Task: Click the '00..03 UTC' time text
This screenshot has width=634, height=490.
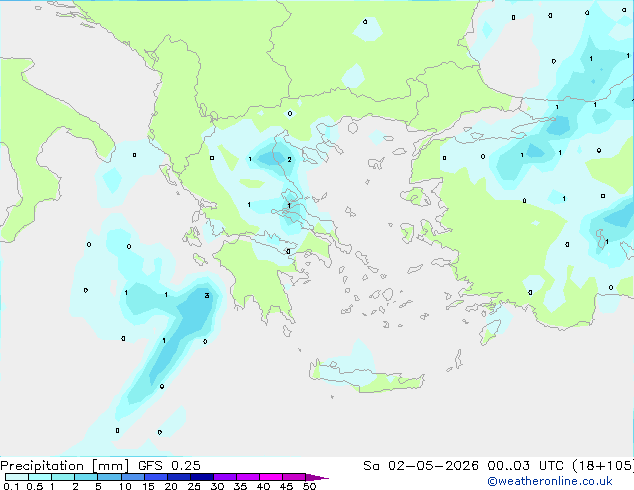Action: click(x=525, y=466)
